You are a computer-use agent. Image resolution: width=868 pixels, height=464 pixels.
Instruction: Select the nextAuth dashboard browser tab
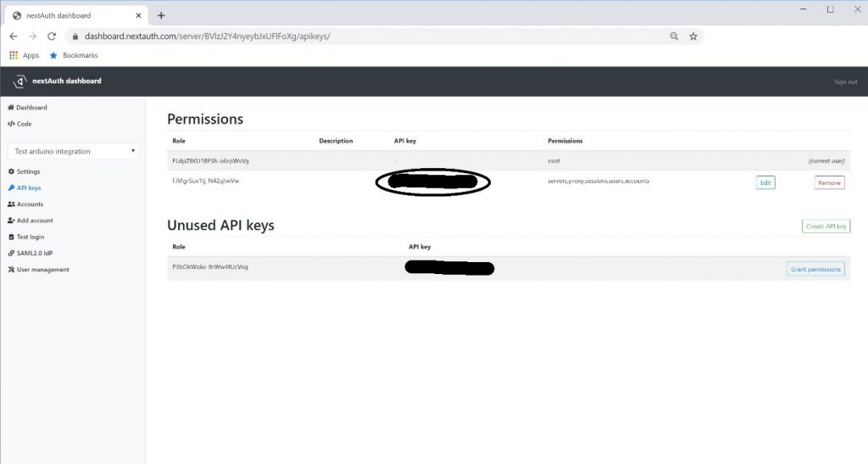75,15
